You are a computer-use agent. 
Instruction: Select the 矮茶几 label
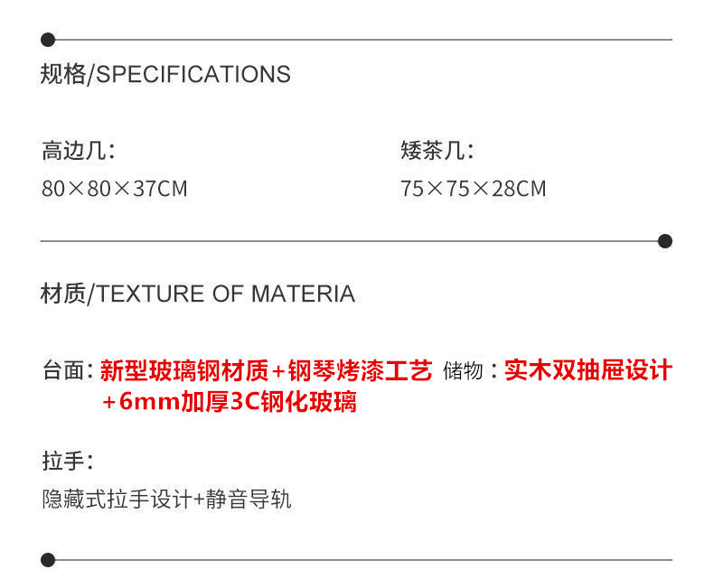pyautogui.click(x=437, y=151)
